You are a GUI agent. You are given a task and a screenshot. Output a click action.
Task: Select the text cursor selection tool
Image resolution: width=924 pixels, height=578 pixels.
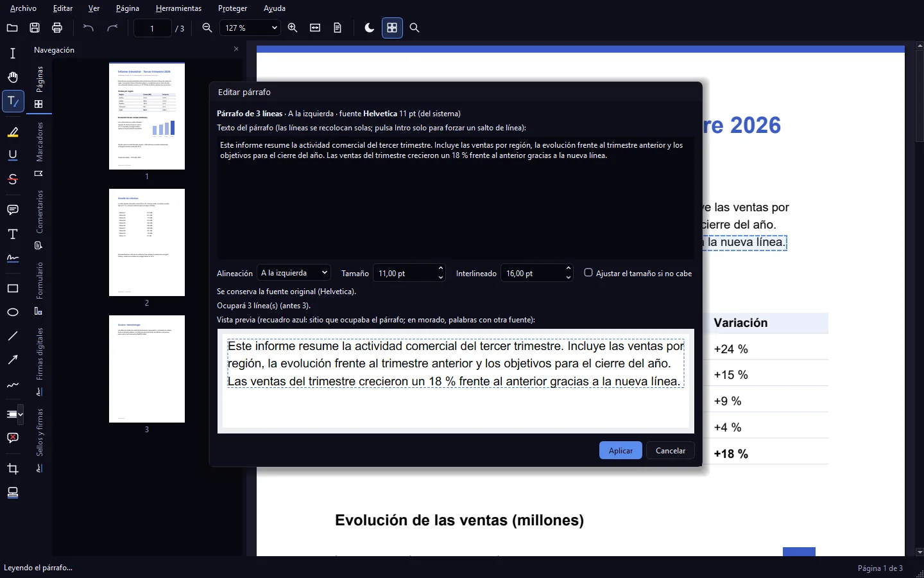pos(13,53)
